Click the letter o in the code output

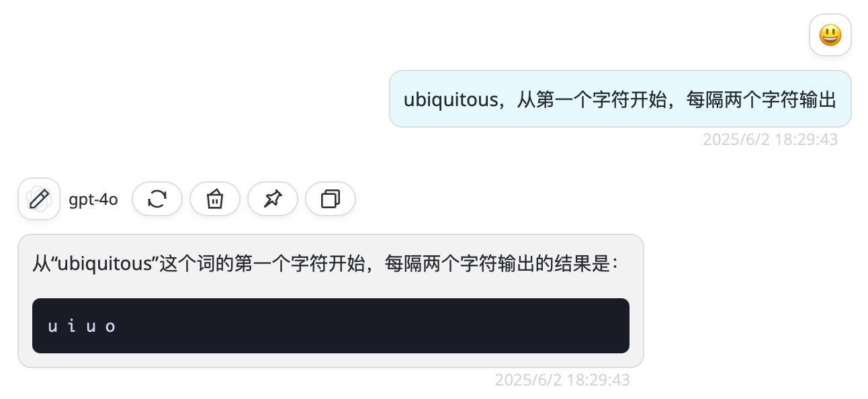coord(111,327)
